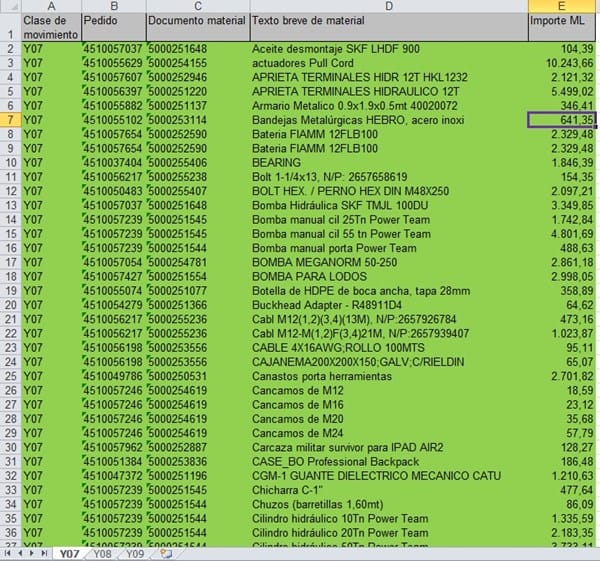This screenshot has height=561, width=600.
Task: Switch to the Y09 sheet tab
Action: point(135,554)
